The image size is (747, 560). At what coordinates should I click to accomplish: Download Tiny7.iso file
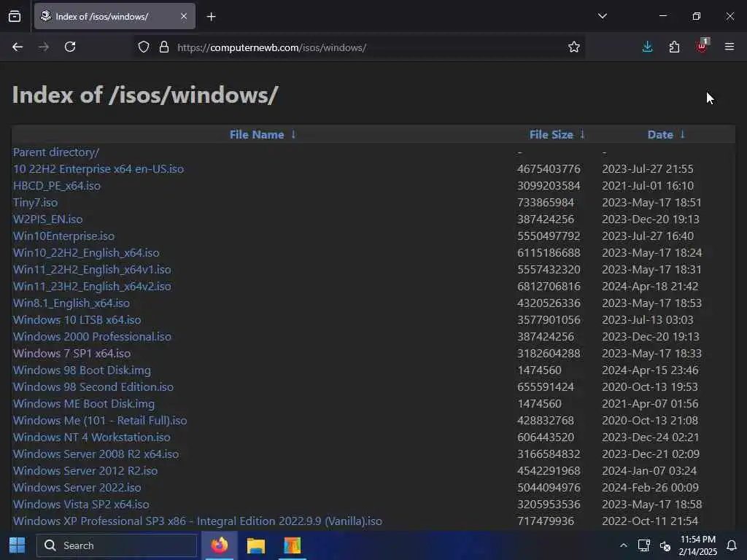click(35, 203)
